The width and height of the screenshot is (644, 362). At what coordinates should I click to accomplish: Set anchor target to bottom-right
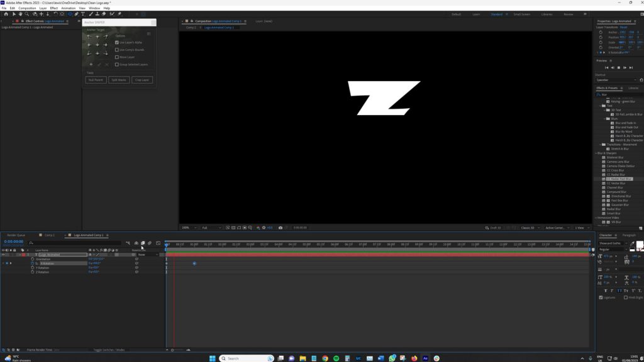(x=106, y=53)
